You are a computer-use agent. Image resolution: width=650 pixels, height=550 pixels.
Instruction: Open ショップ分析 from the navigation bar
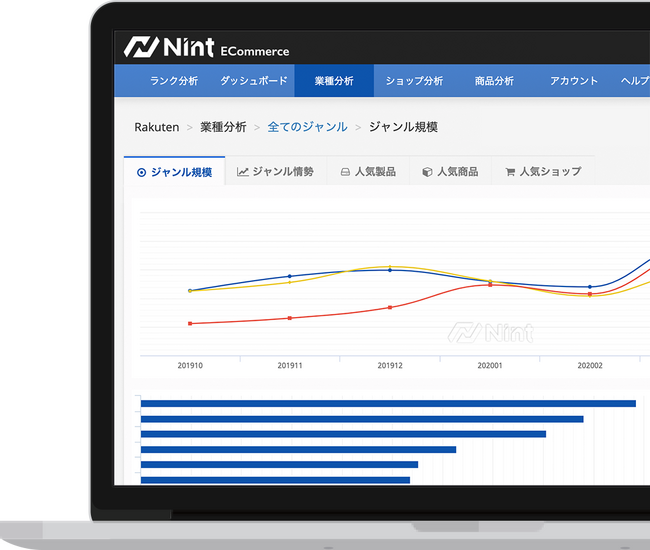tap(414, 81)
